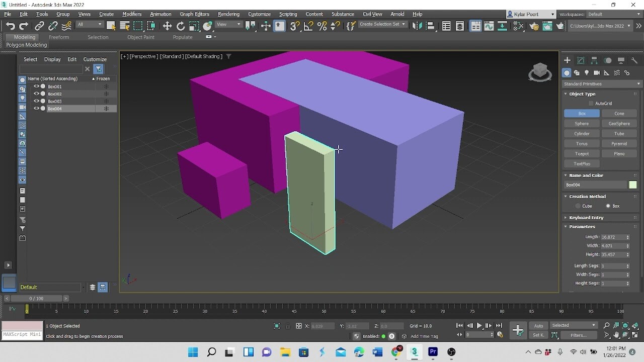The image size is (644, 362).
Task: Open the light green object color swatch
Action: tap(632, 185)
